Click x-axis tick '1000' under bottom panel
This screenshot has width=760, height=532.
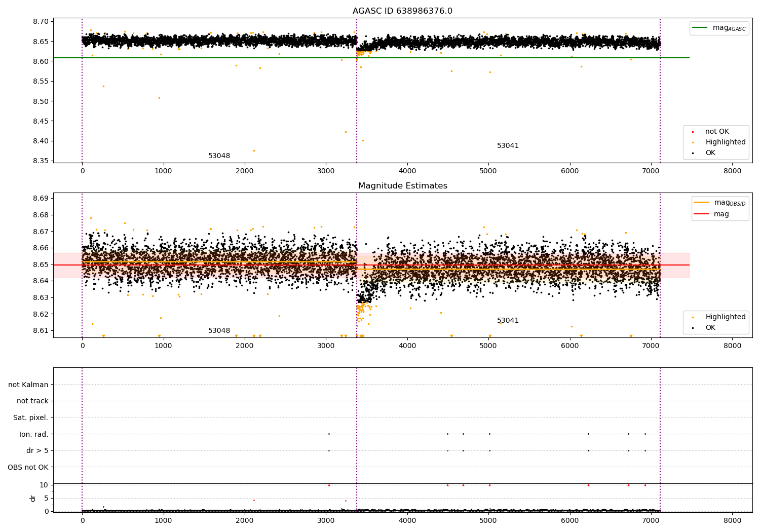click(x=163, y=520)
